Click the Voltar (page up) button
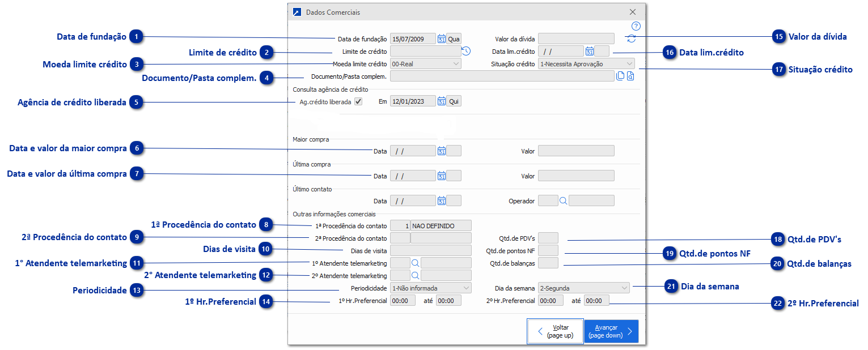 pyautogui.click(x=555, y=331)
